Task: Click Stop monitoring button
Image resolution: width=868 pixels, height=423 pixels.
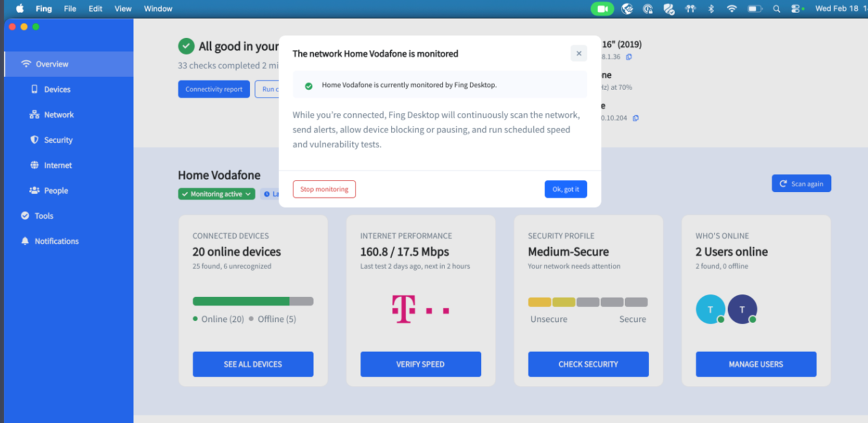Action: [324, 189]
